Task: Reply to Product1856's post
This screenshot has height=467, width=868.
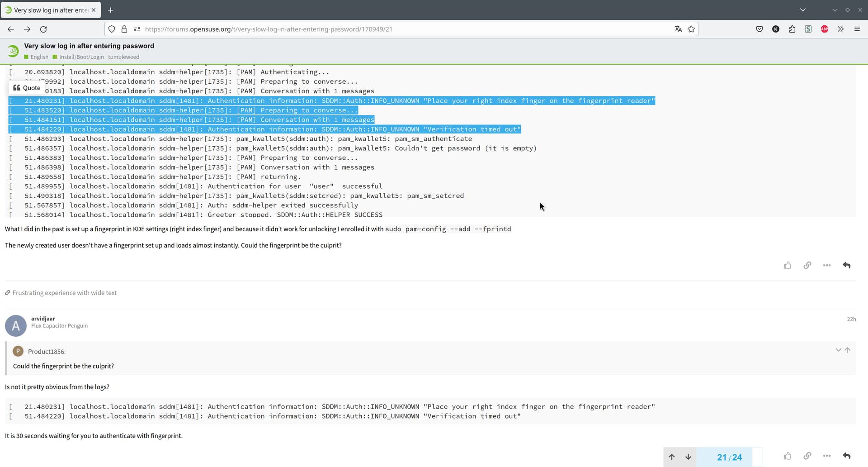Action: [847, 265]
